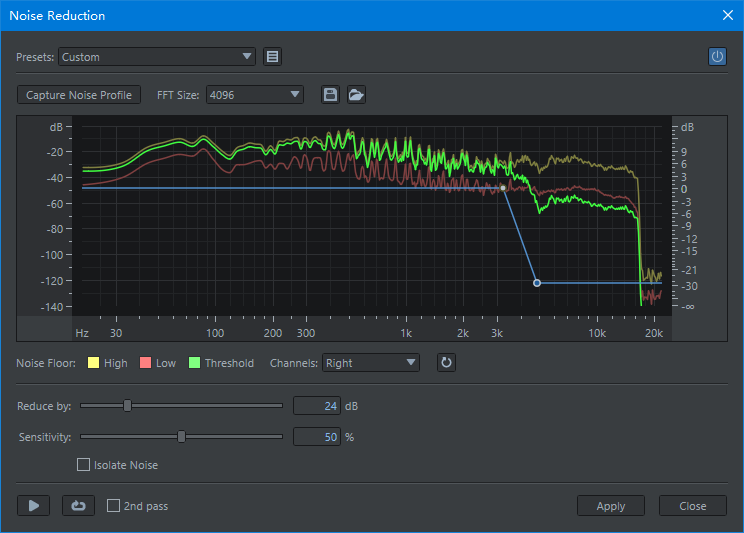Load a noise profile from folder

pyautogui.click(x=356, y=95)
